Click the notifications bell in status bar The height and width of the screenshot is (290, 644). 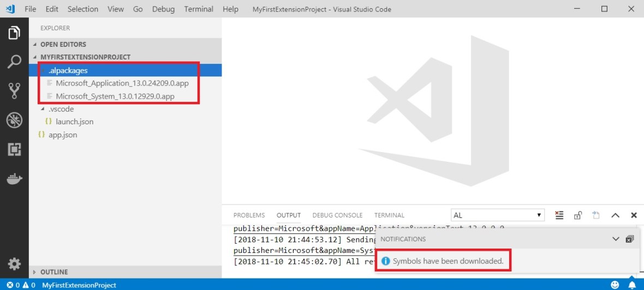(x=631, y=285)
